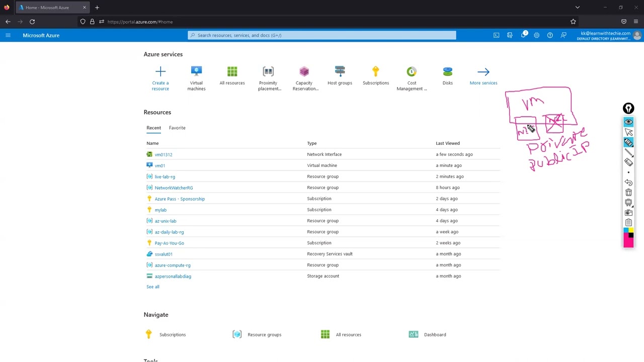The height and width of the screenshot is (362, 644).
Task: Open the vm01312 network interface resource
Action: (x=164, y=154)
